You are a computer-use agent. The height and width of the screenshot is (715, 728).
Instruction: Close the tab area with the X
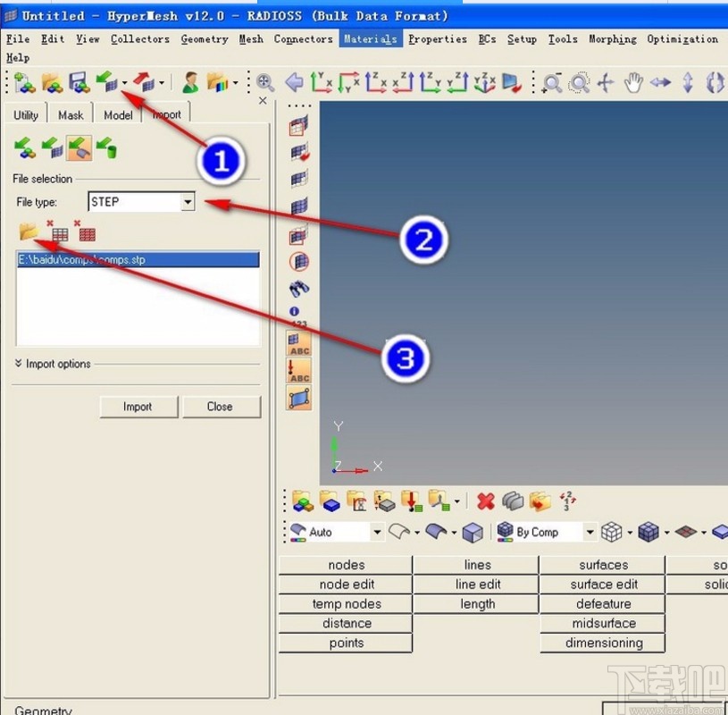point(263,100)
